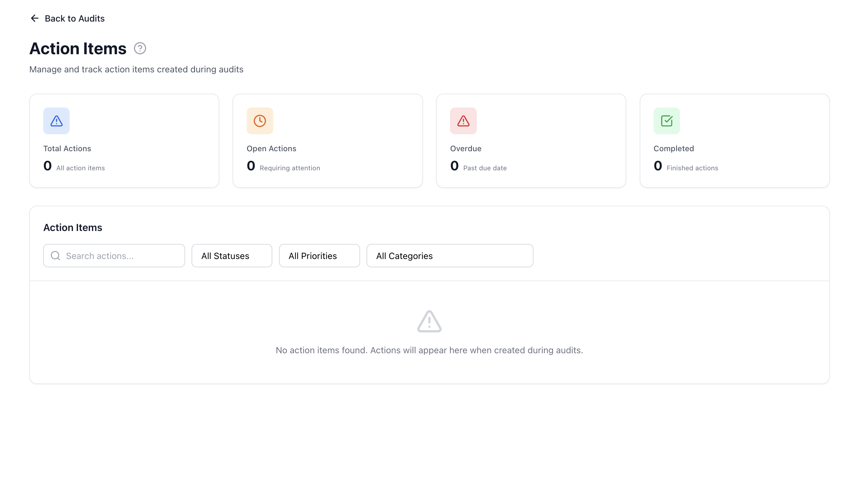Image resolution: width=868 pixels, height=494 pixels.
Task: Follow the Back to Audits link
Action: tap(74, 18)
